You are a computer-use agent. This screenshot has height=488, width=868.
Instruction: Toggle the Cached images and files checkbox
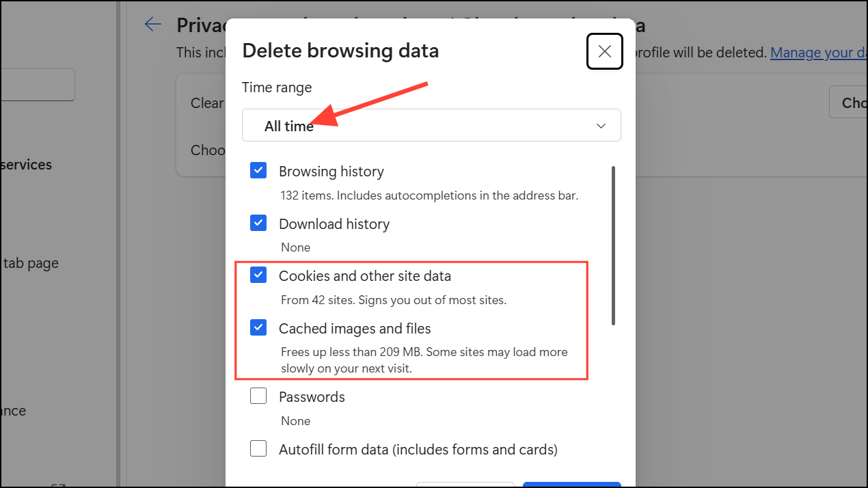coord(258,328)
